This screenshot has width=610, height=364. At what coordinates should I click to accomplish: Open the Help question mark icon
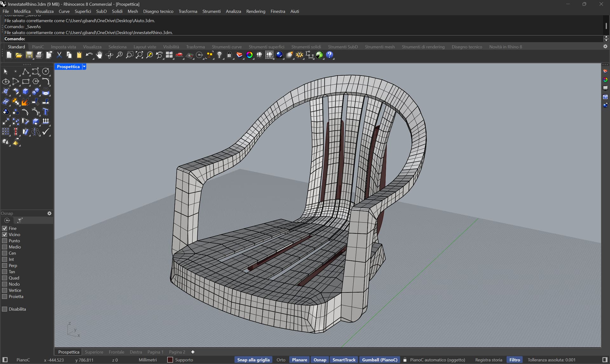tap(330, 55)
